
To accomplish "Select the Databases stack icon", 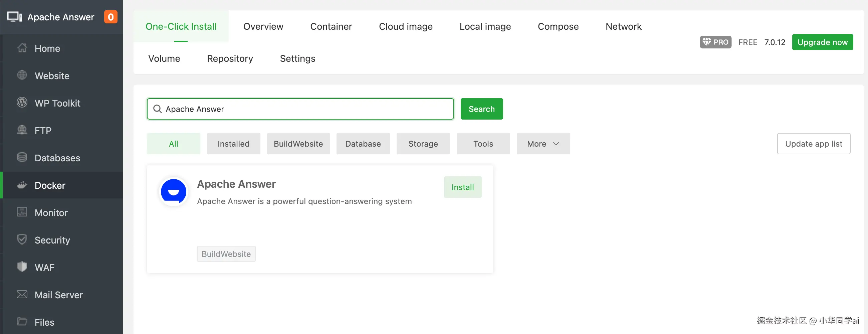I will [22, 157].
